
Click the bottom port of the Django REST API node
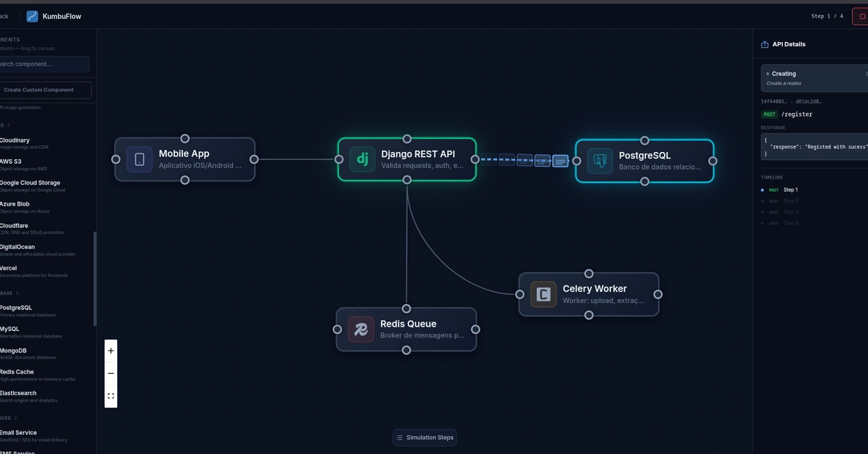pos(407,180)
